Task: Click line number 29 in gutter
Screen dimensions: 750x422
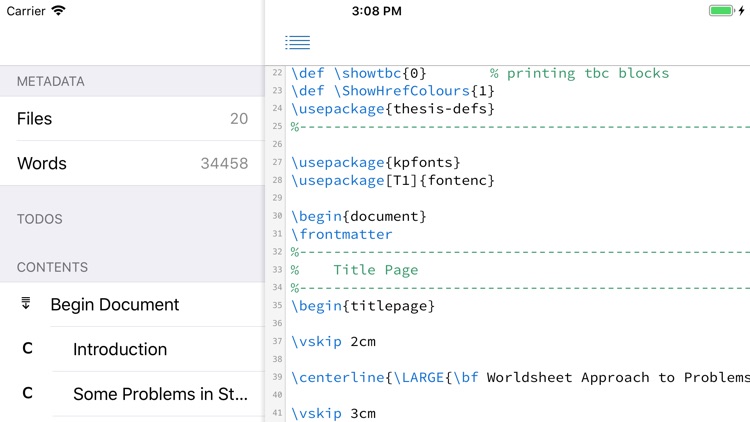Action: coord(277,198)
